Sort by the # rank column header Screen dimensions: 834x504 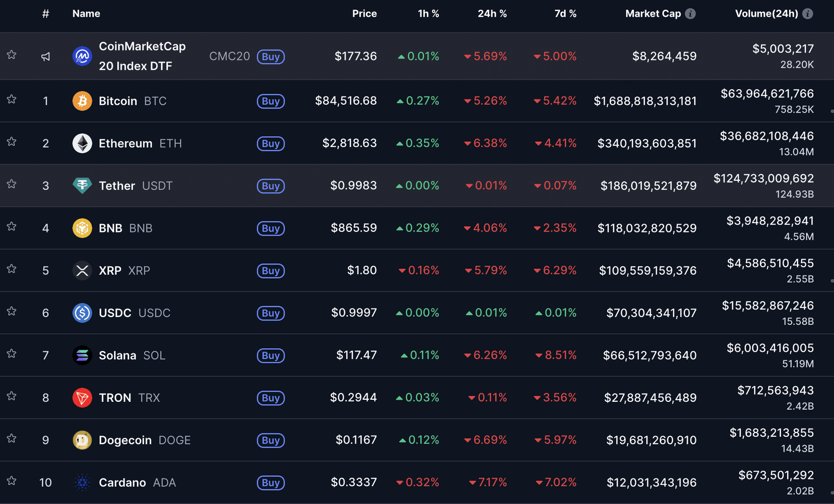46,14
